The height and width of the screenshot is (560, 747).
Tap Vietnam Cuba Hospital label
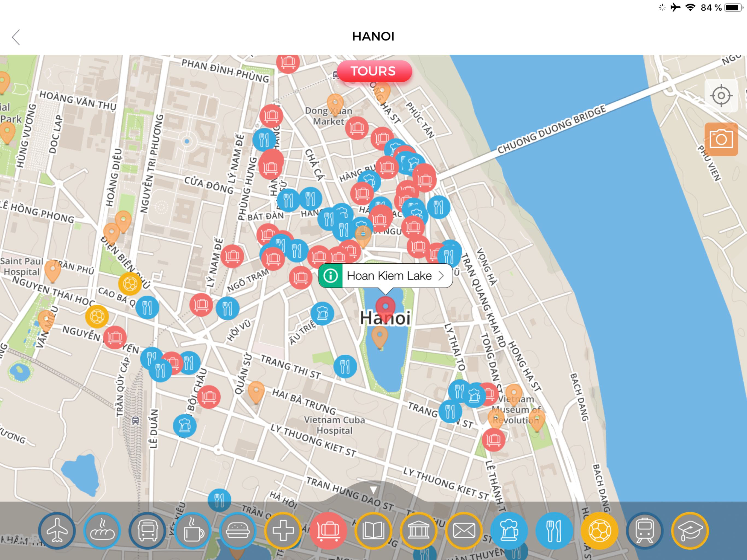tap(334, 425)
